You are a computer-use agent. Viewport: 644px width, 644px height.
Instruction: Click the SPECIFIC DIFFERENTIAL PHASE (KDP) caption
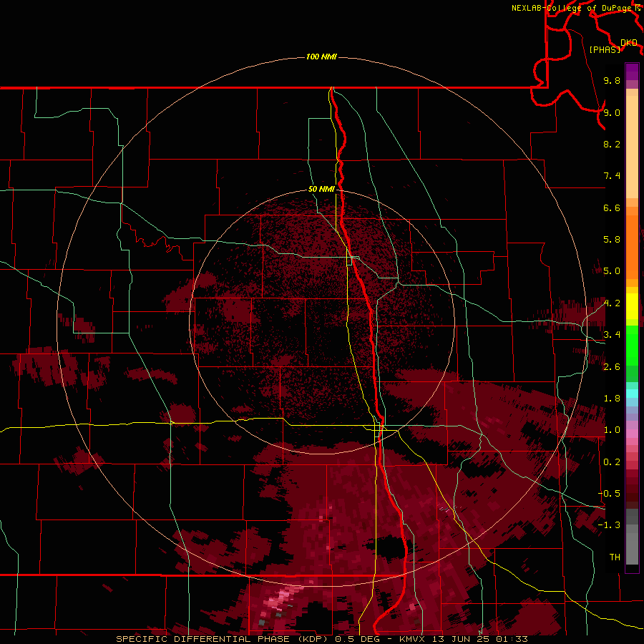tap(223, 639)
